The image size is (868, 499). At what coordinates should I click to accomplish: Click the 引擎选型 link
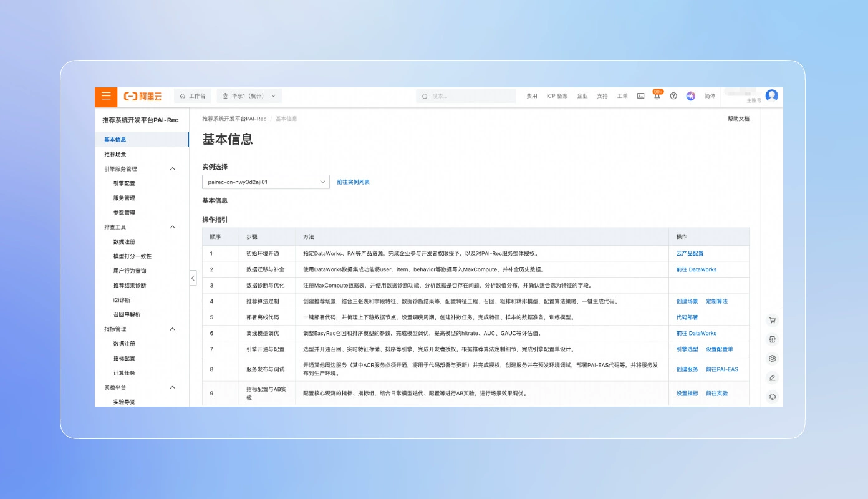pos(687,349)
